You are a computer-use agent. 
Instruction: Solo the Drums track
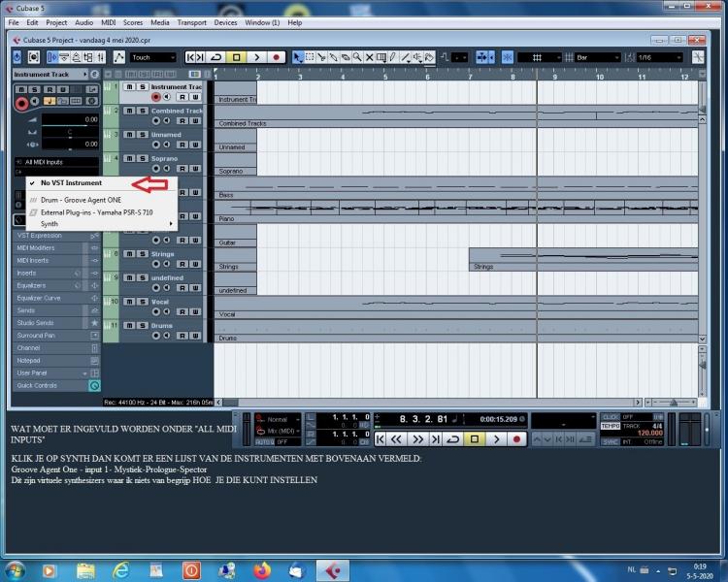[143, 325]
